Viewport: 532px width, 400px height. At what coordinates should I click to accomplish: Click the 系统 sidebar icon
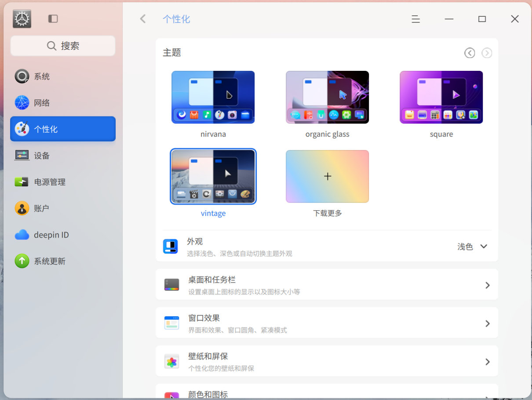(x=22, y=76)
